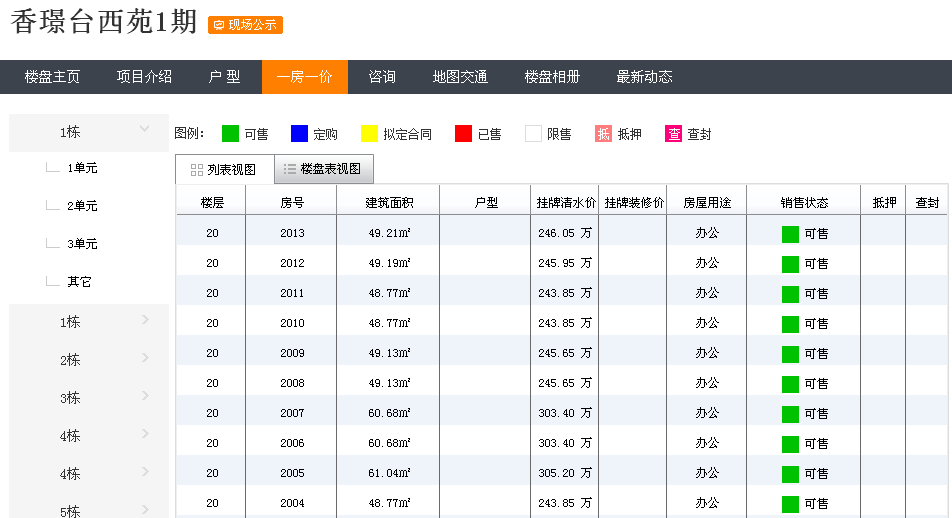
Task: Open the 楼盘主页 nav tab
Action: 52,77
